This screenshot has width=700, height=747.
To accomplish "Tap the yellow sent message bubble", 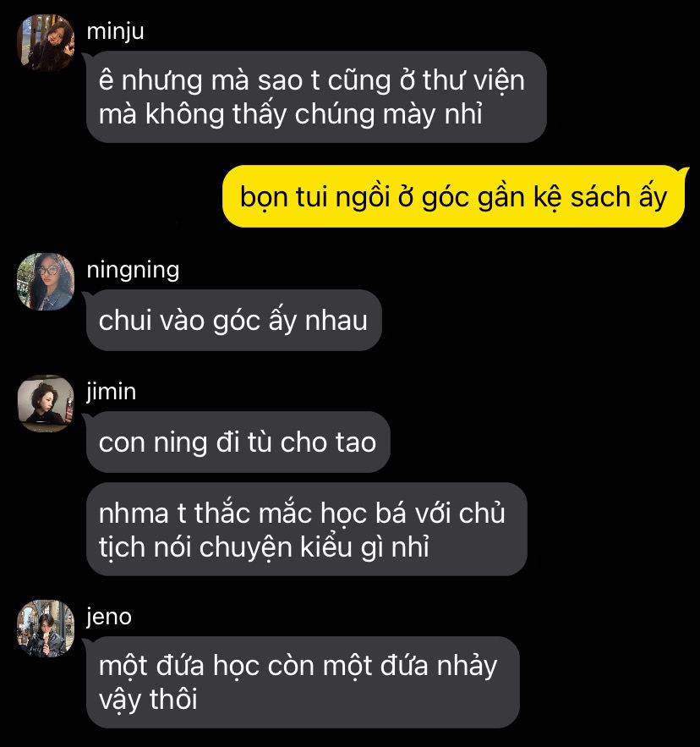I will pyautogui.click(x=453, y=196).
